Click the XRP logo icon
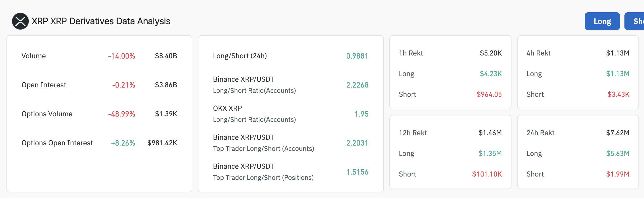644x198 pixels. click(x=20, y=21)
